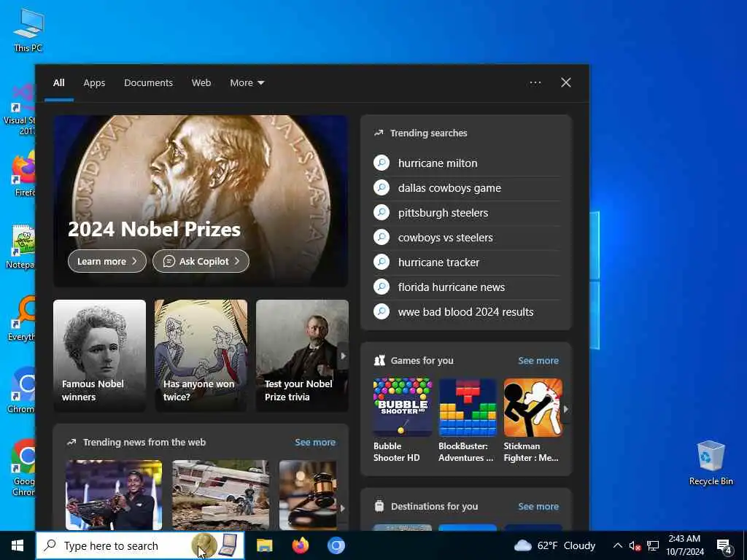Switch to the Documents tab

(x=148, y=83)
